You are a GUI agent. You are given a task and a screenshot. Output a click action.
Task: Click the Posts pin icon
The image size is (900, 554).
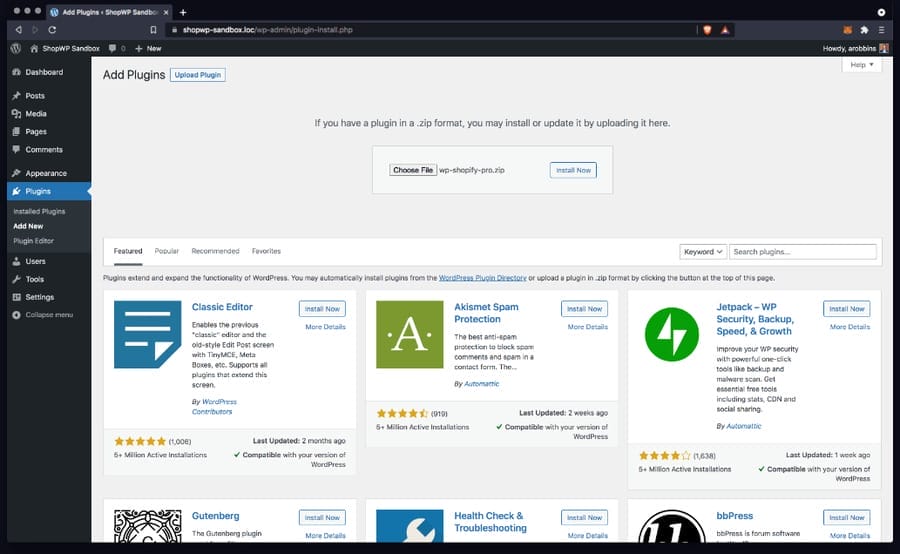pyautogui.click(x=16, y=95)
